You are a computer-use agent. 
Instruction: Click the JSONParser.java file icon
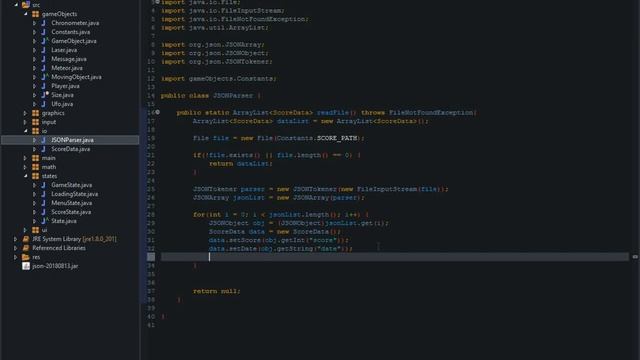click(x=44, y=140)
